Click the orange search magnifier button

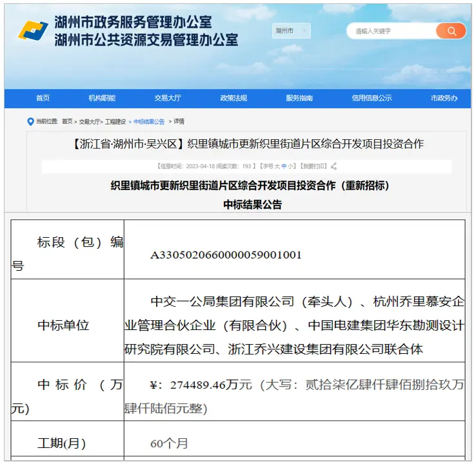point(451,31)
